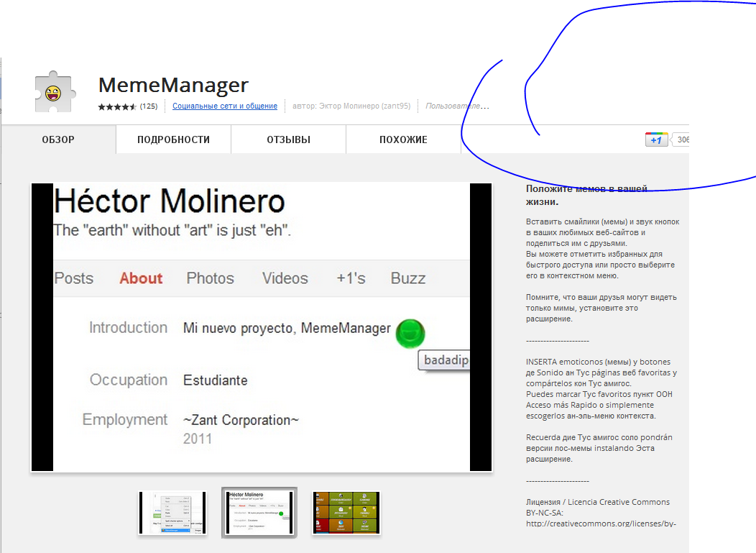The image size is (756, 553).
Task: Open the creativecommons.org licenses URL
Action: coord(601,524)
